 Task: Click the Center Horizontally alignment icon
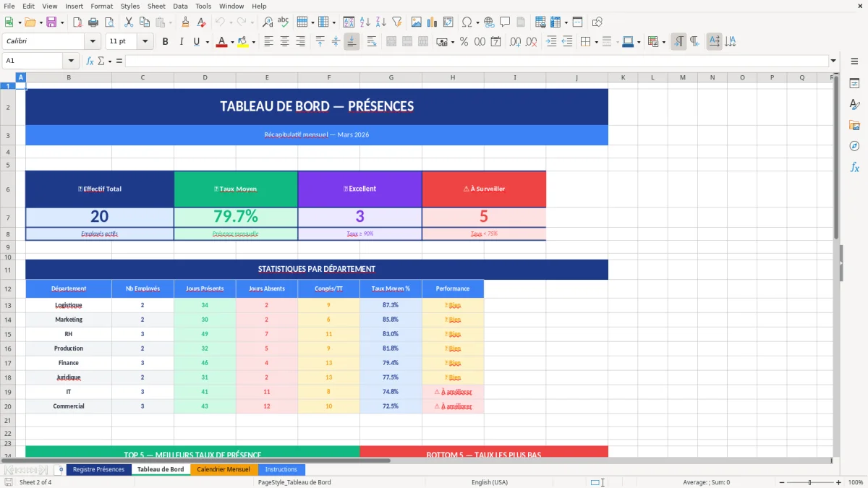284,42
